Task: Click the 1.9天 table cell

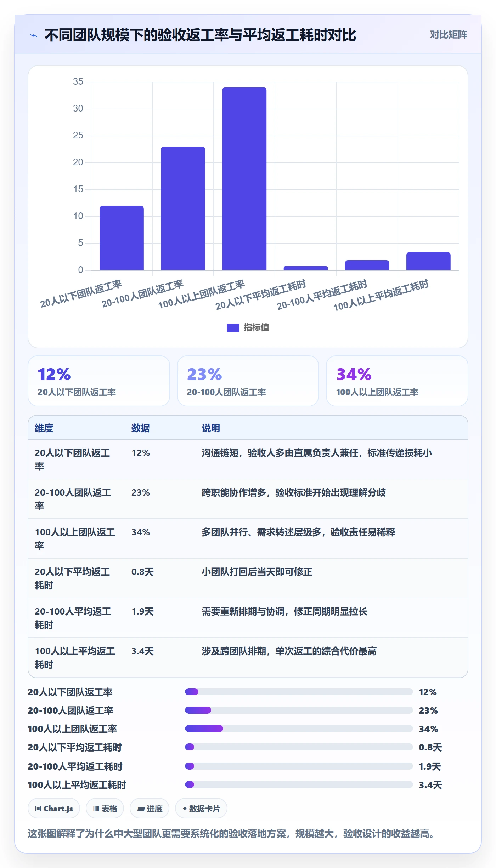Action: click(x=142, y=612)
